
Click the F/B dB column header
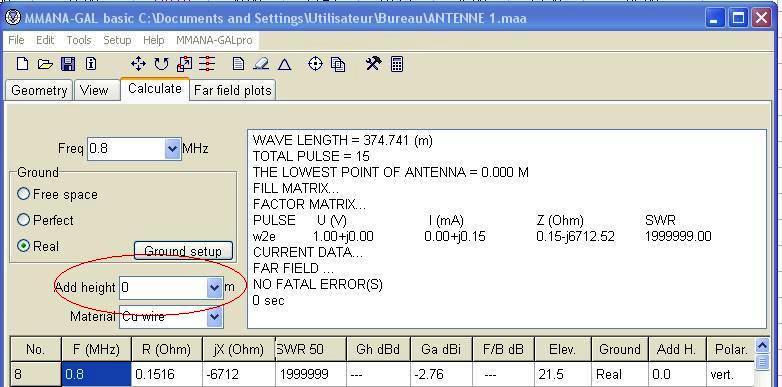click(x=503, y=349)
